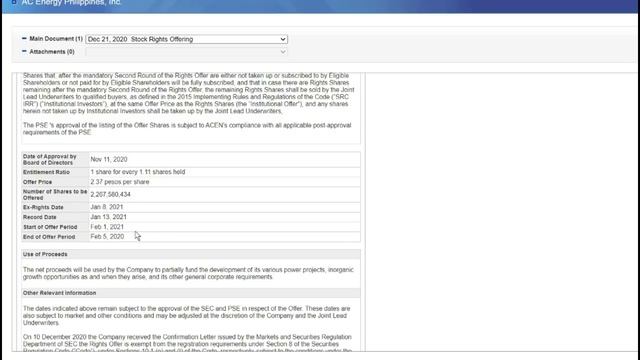Click the 'Number of Shares to be Offered' label
The width and height of the screenshot is (640, 360).
(x=55, y=195)
